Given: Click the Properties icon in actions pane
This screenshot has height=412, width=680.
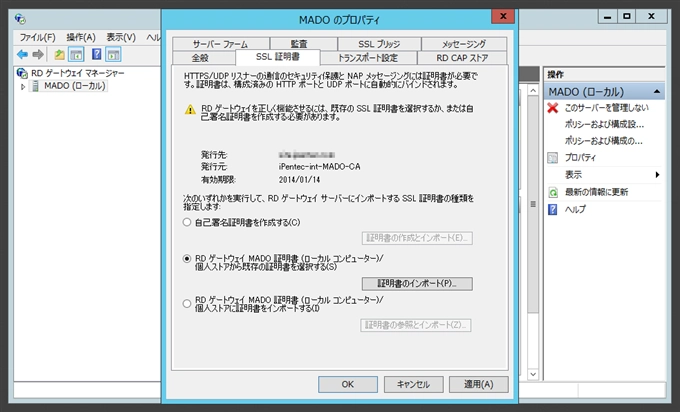Looking at the screenshot, I should [553, 158].
